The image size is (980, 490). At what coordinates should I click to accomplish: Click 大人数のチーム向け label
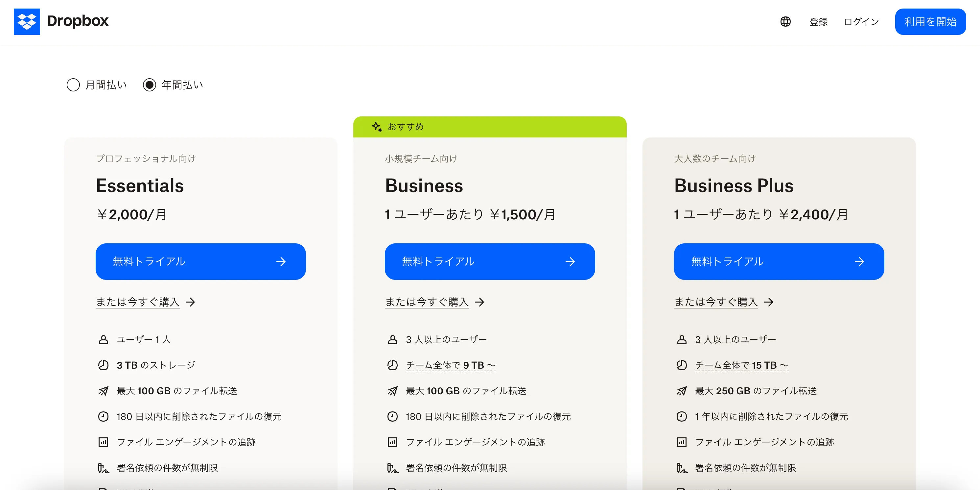tap(714, 159)
